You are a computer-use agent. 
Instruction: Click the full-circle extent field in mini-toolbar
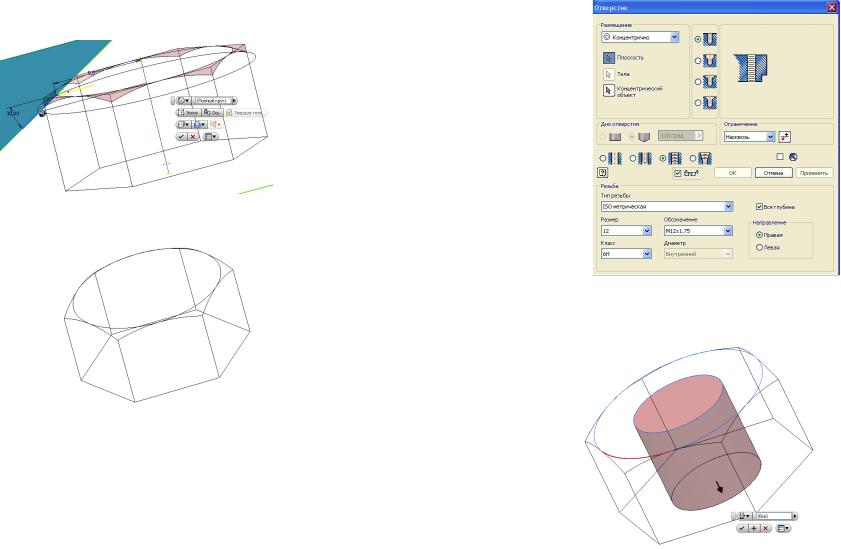[x=212, y=100]
